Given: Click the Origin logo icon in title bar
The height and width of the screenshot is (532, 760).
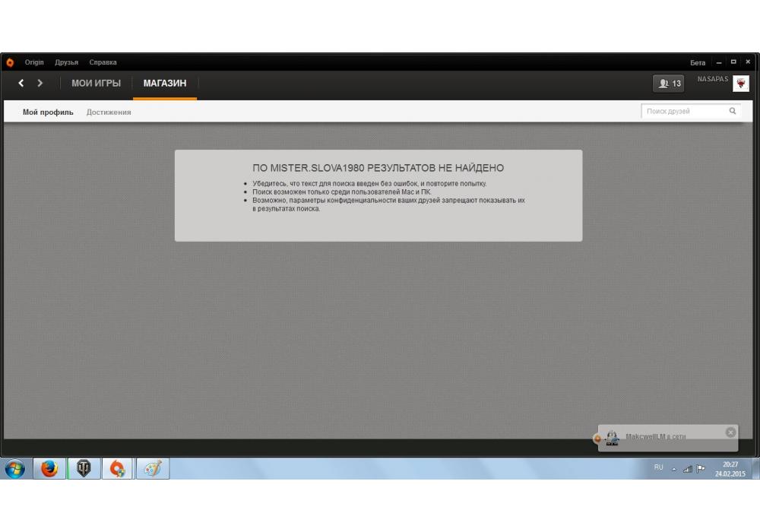Looking at the screenshot, I should [x=10, y=62].
